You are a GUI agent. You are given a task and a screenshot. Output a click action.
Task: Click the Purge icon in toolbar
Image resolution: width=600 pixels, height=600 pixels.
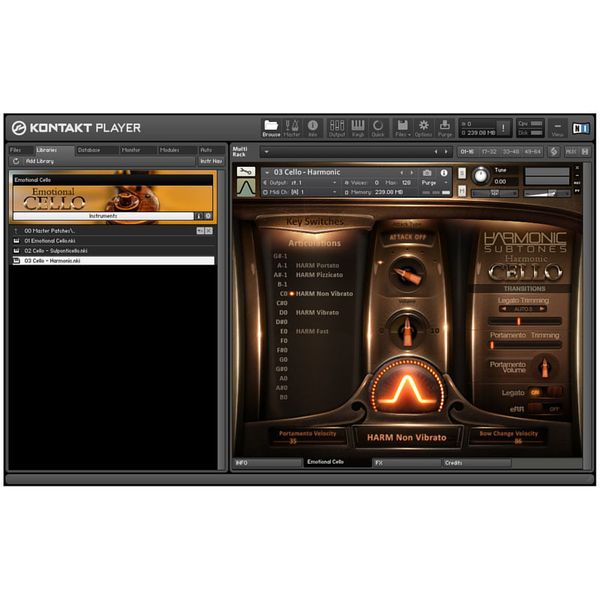[x=445, y=127]
